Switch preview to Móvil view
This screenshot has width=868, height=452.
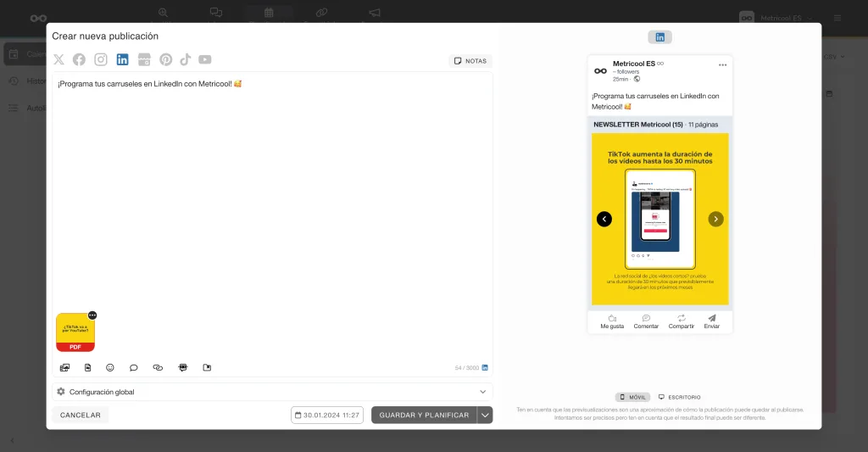tap(632, 397)
